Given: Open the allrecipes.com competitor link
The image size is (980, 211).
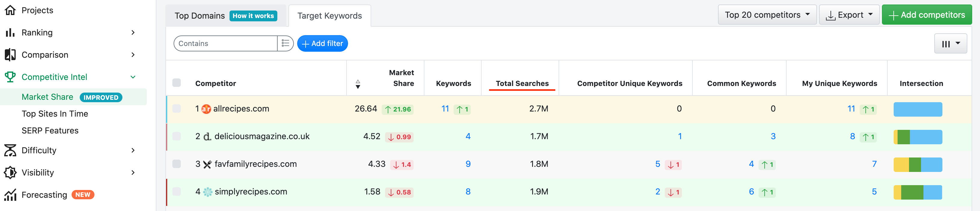Looking at the screenshot, I should point(241,109).
